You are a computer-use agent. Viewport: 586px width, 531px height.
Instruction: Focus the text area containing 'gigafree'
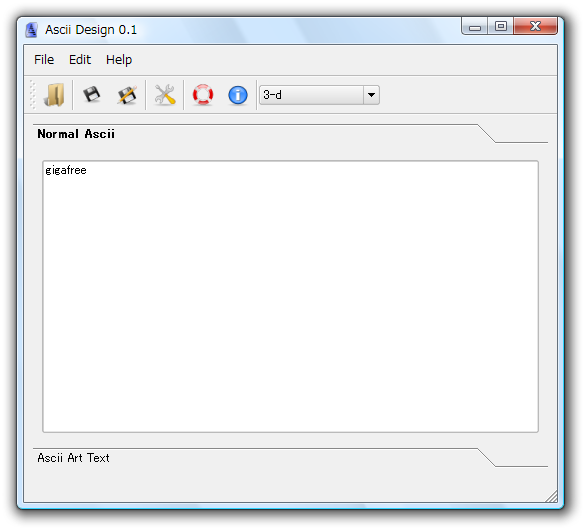290,297
